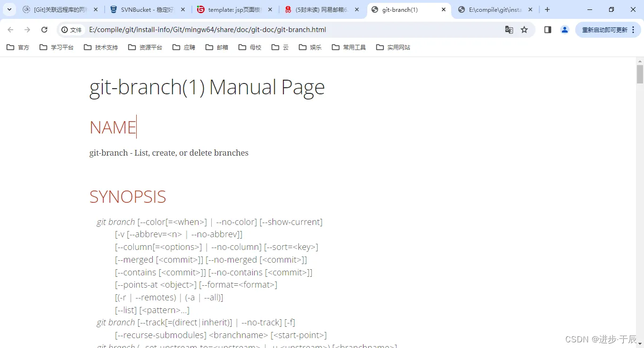Open a new tab with plus button
The image size is (644, 348).
[x=547, y=9]
